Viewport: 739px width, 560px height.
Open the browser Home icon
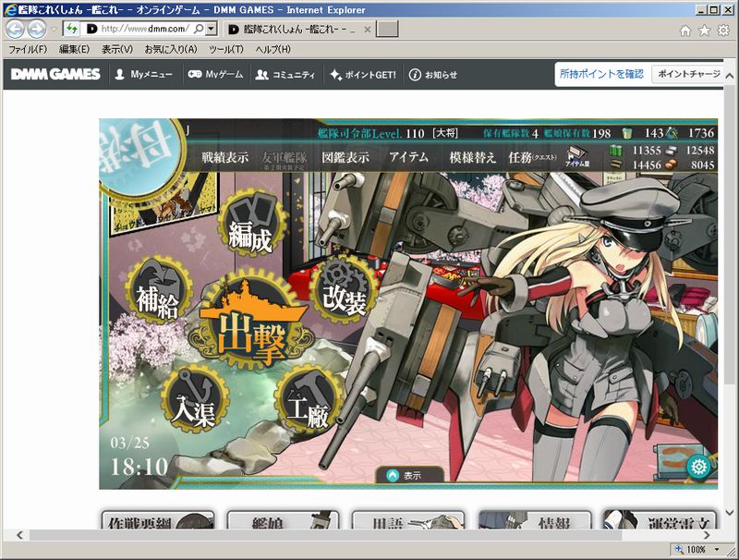click(685, 30)
